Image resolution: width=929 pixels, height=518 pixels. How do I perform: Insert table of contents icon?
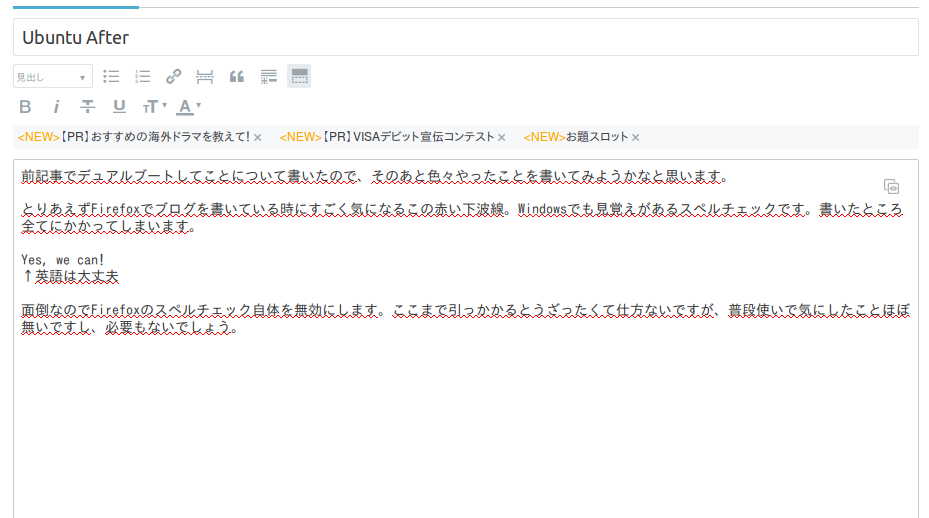tap(268, 76)
